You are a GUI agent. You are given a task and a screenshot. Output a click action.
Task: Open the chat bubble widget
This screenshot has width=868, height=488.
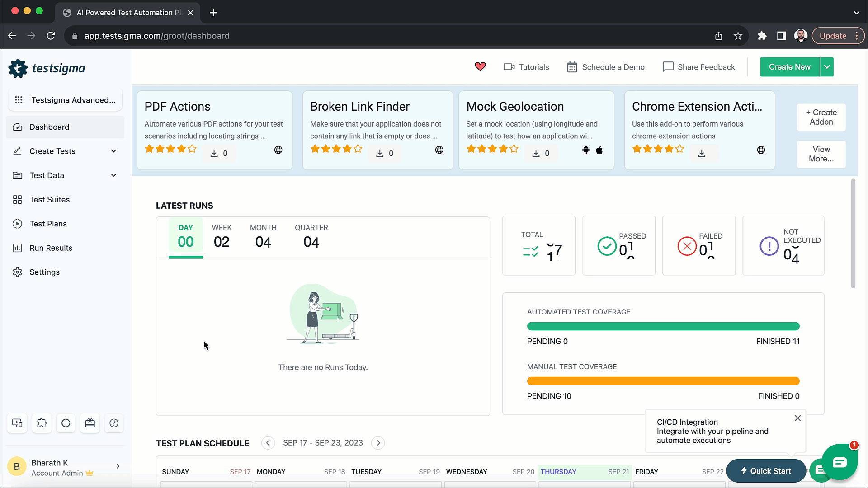tap(840, 462)
